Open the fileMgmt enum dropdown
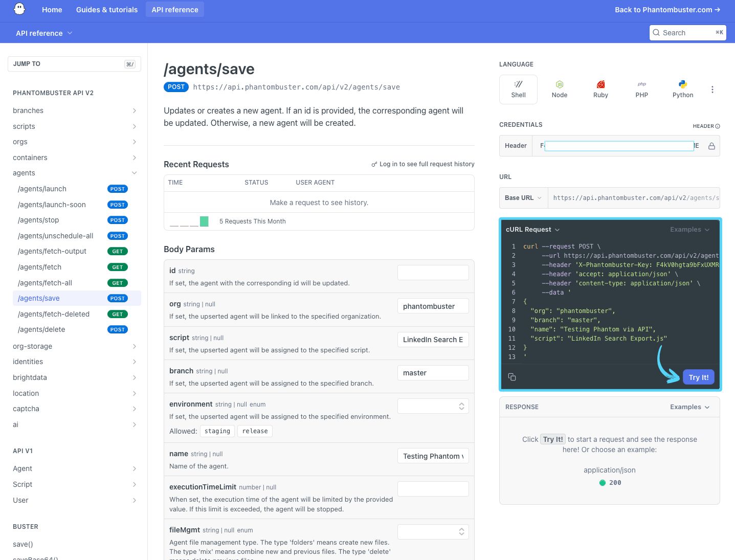This screenshot has width=735, height=560. (433, 532)
